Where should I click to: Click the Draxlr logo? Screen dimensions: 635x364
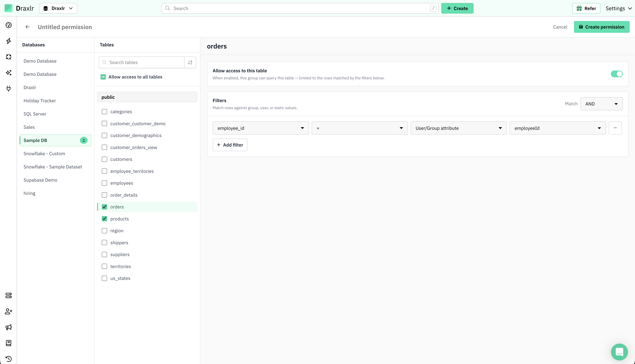coord(19,8)
